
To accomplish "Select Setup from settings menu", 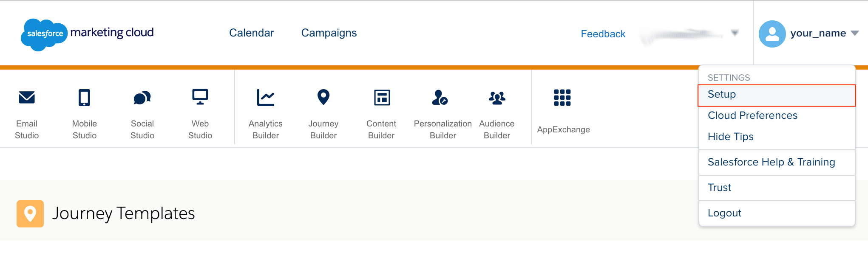I will coord(722,95).
